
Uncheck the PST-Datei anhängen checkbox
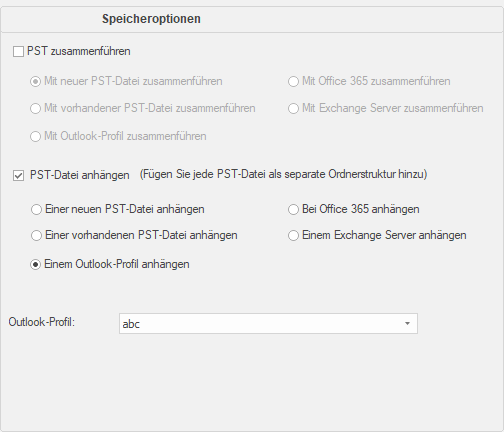point(18,175)
